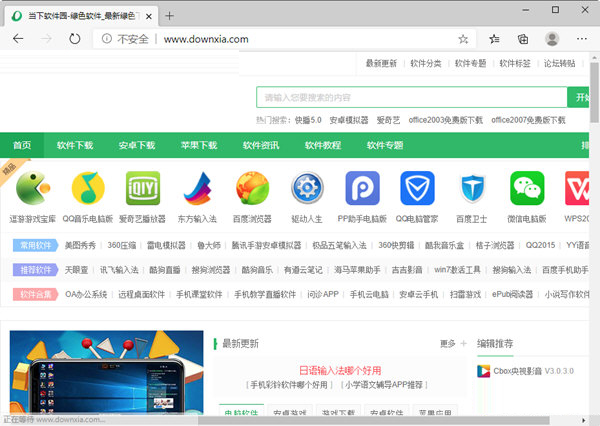Screen dimensions: 600x426
Task: Open the OA办公系统 link
Action: pyautogui.click(x=86, y=294)
